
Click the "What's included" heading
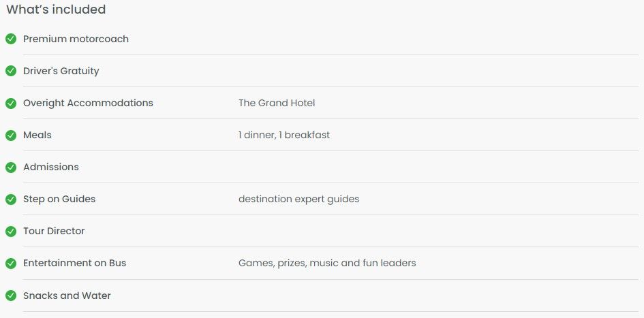(56, 10)
